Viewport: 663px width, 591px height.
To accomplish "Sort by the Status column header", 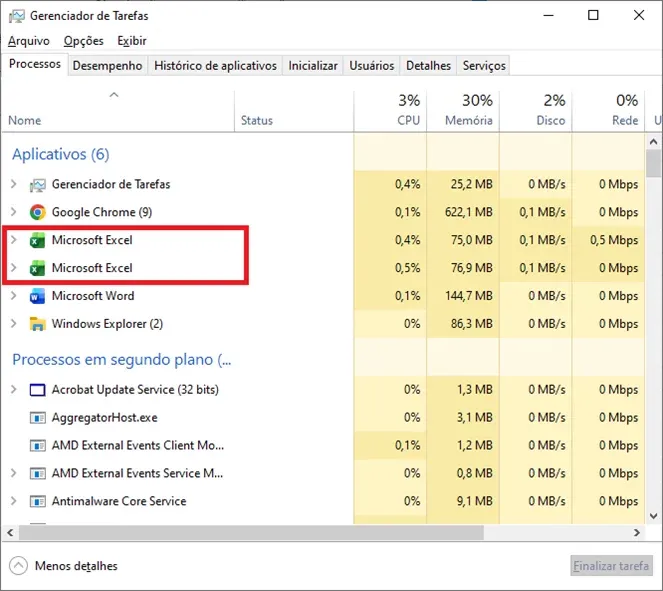I will coord(294,112).
